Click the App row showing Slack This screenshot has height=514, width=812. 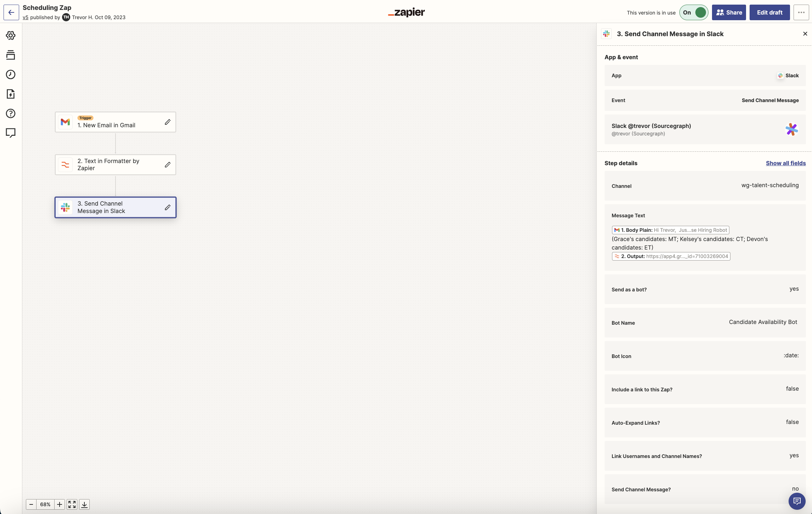pyautogui.click(x=705, y=76)
